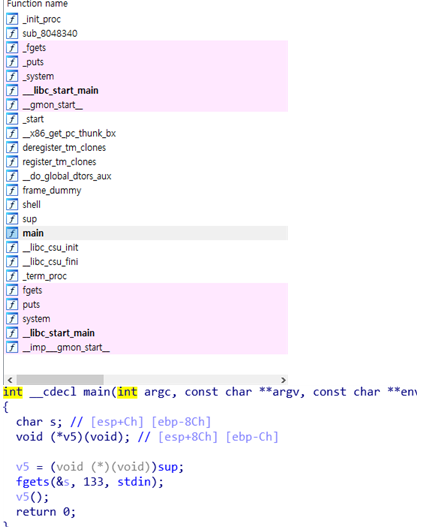The image size is (434, 527).
Task: Click the function icon beside system import
Action: 12,319
